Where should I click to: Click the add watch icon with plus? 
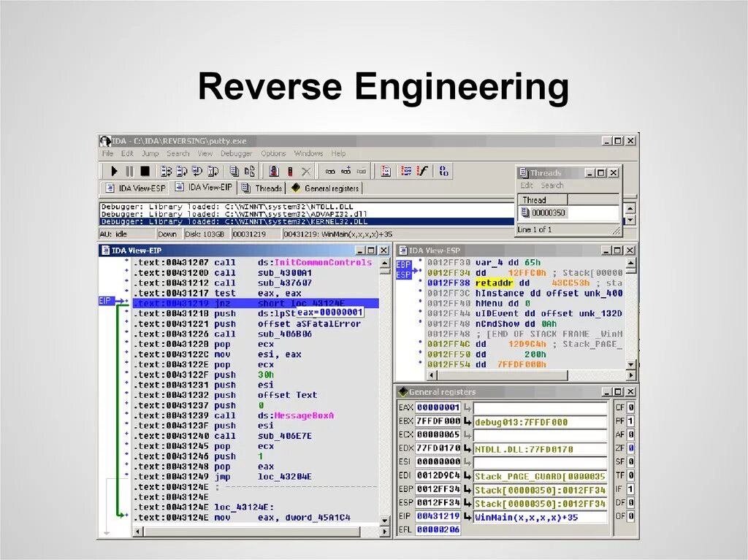[x=346, y=171]
